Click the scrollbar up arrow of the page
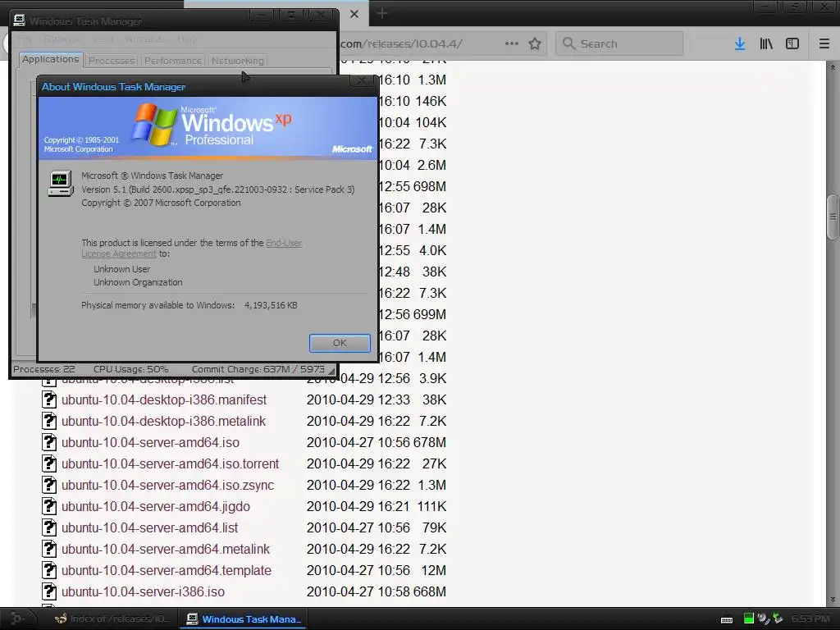Image resolution: width=840 pixels, height=630 pixels. tap(833, 67)
